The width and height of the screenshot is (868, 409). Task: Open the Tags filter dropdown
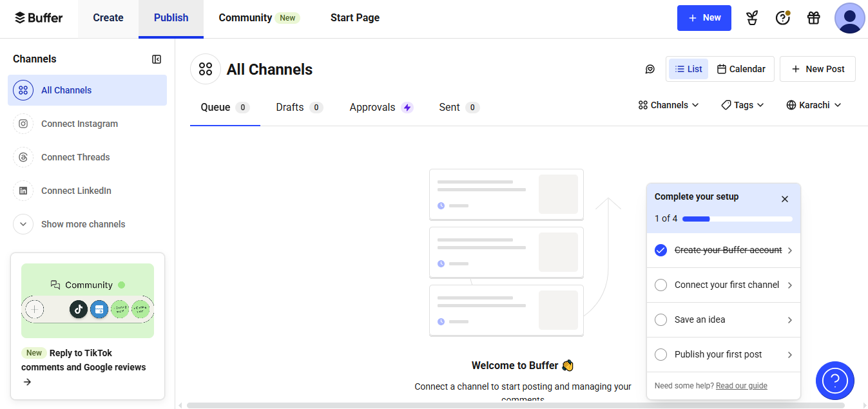pyautogui.click(x=742, y=105)
